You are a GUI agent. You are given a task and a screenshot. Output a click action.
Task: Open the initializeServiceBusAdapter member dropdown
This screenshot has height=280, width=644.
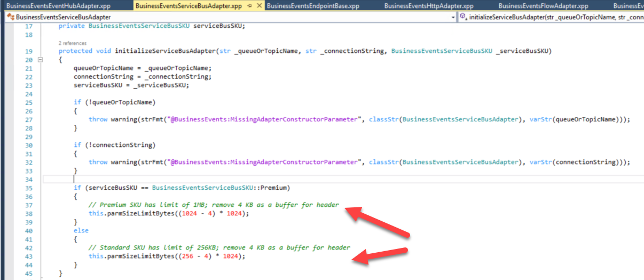[x=551, y=17]
